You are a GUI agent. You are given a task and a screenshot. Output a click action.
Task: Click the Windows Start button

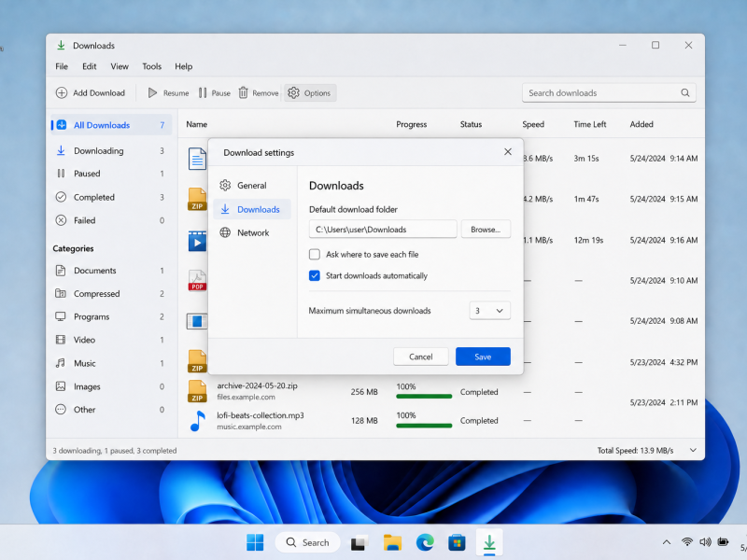pos(255,542)
